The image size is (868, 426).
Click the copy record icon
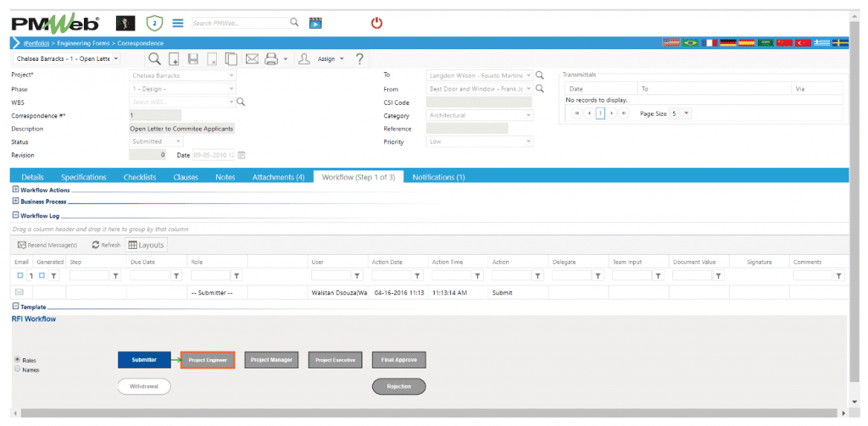tap(231, 59)
